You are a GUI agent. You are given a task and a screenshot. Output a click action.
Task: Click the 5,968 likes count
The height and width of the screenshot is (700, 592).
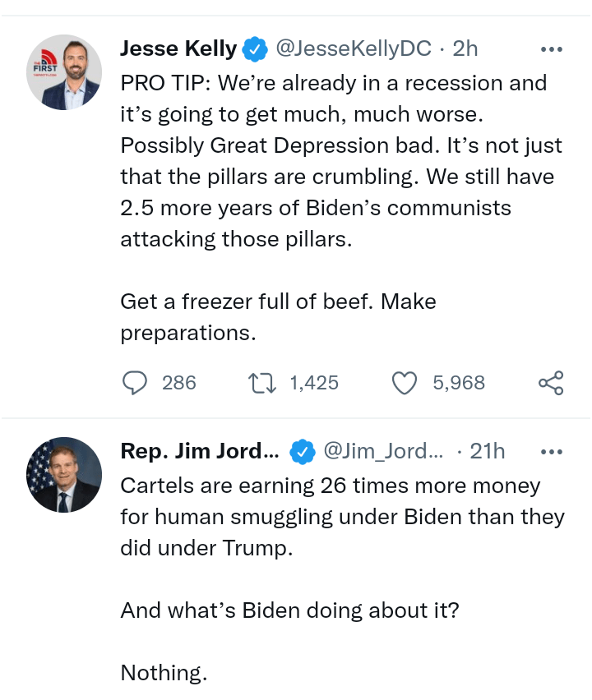pyautogui.click(x=459, y=383)
